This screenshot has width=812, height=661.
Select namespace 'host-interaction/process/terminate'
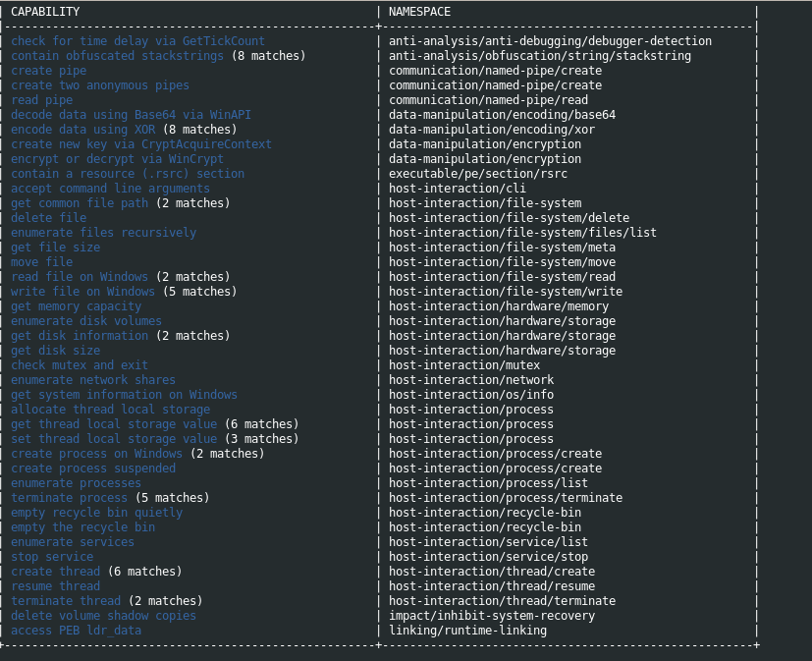(506, 497)
